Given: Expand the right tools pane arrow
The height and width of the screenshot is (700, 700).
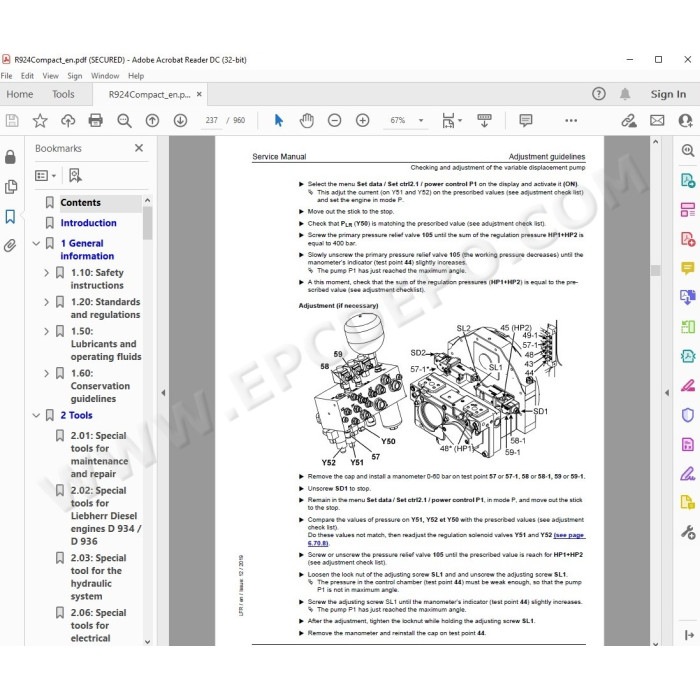Looking at the screenshot, I should [x=667, y=393].
